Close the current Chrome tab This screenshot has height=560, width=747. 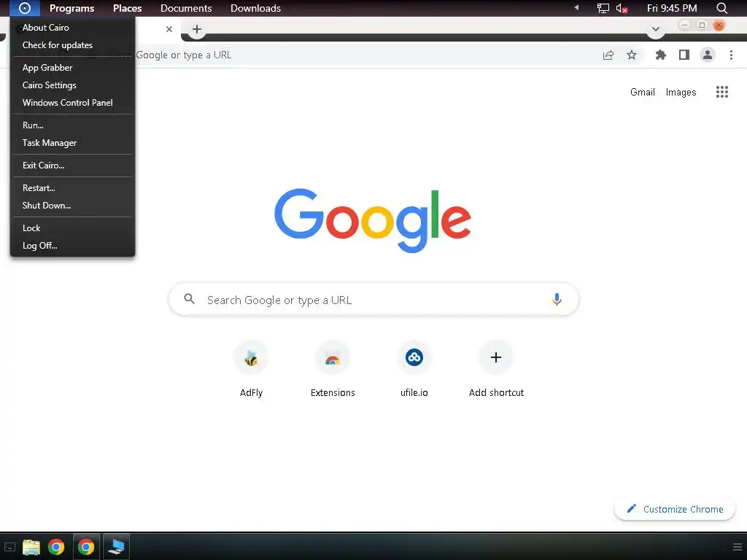coord(169,29)
